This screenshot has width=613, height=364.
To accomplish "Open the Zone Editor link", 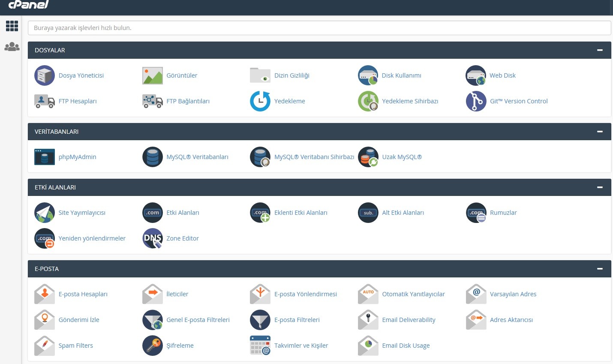I will pos(183,238).
